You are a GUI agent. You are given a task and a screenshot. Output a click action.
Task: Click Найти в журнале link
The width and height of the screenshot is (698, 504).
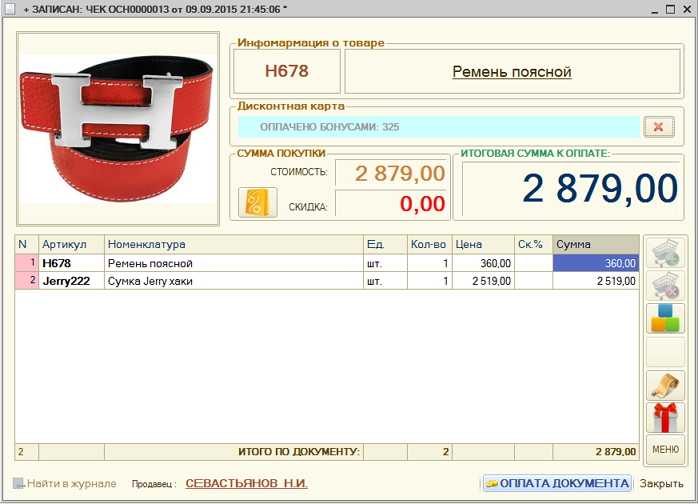click(72, 483)
